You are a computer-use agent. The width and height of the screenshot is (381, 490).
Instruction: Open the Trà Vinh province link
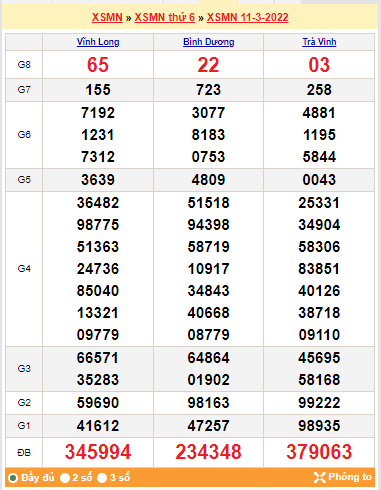(319, 42)
